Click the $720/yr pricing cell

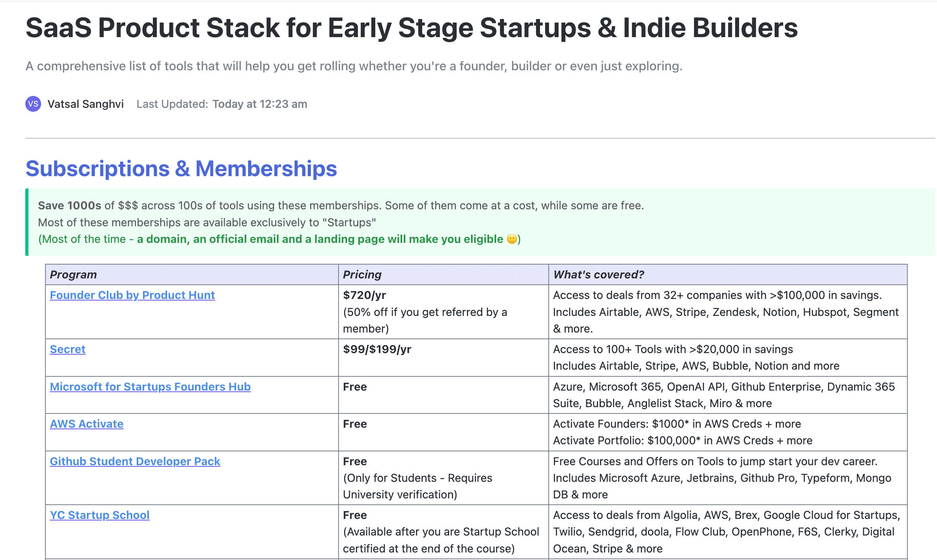tap(364, 295)
